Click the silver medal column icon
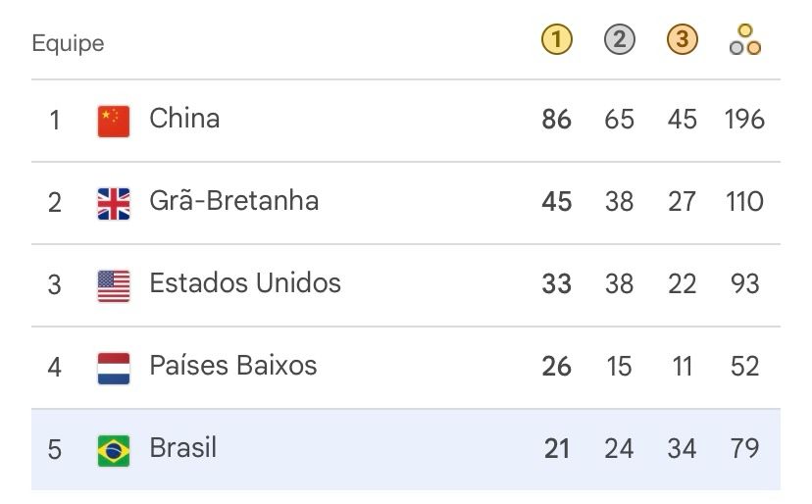The height and width of the screenshot is (504, 812). 620,40
